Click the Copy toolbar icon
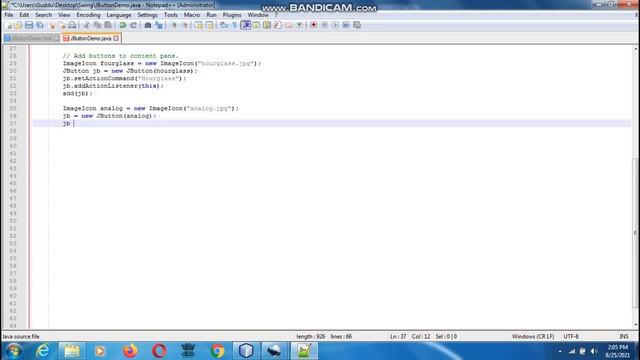This screenshot has width=640, height=360. point(97,25)
